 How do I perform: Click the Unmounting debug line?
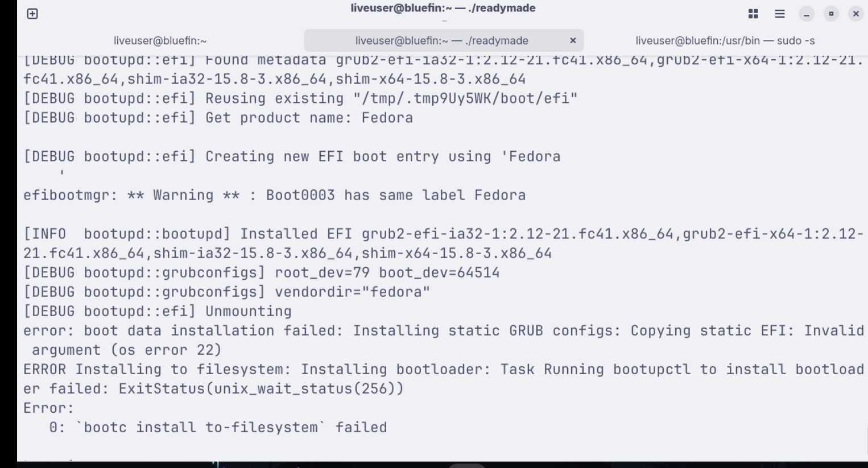coord(157,312)
